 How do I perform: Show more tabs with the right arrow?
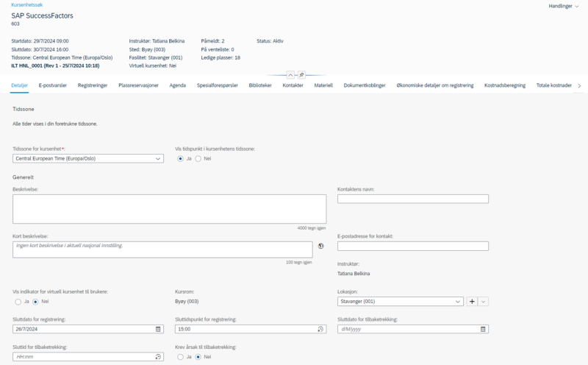579,85
